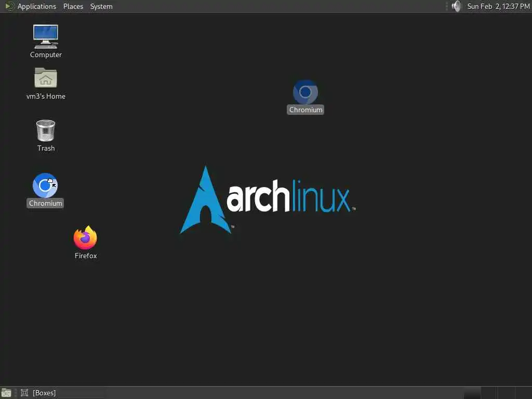The image size is (532, 399).
Task: Open the Places menu
Action: click(73, 6)
